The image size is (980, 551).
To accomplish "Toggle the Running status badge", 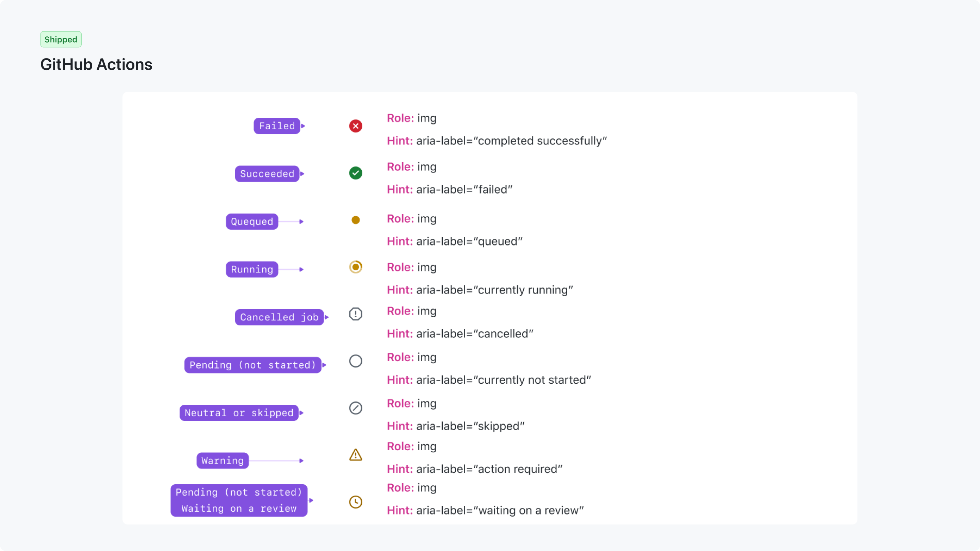I will [251, 269].
